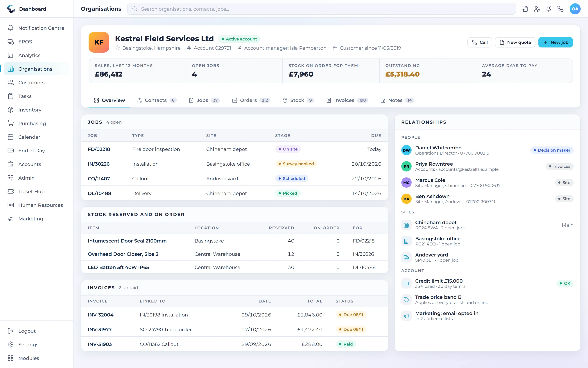This screenshot has width=588, height=368.
Task: Click the Decision maker badge
Action: (x=552, y=150)
